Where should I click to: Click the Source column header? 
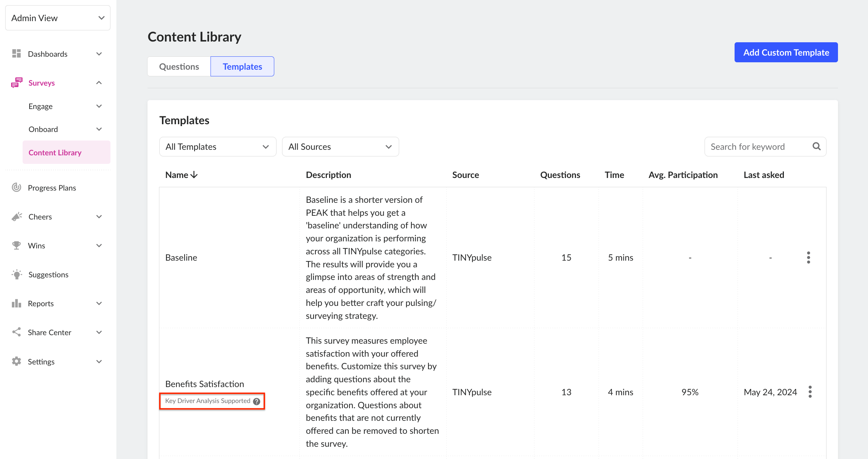(x=466, y=175)
